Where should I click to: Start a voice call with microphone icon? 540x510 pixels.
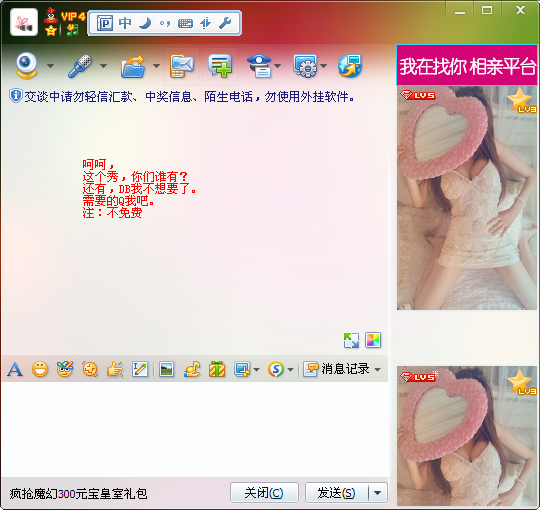pyautogui.click(x=80, y=65)
